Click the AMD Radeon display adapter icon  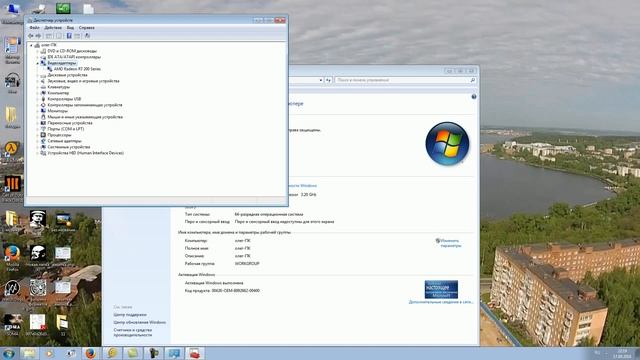[x=50, y=69]
